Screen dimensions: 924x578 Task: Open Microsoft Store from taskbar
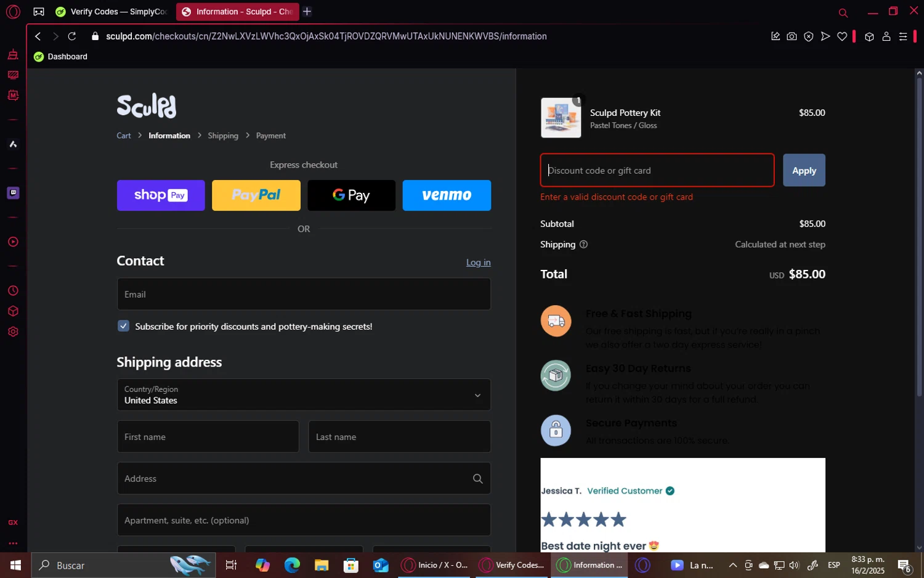[351, 565]
